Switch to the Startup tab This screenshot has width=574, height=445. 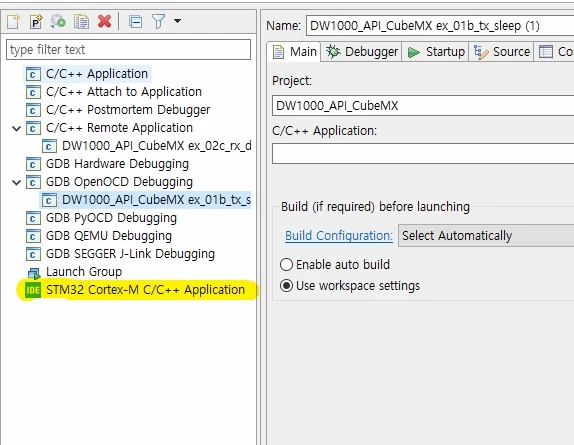[436, 52]
